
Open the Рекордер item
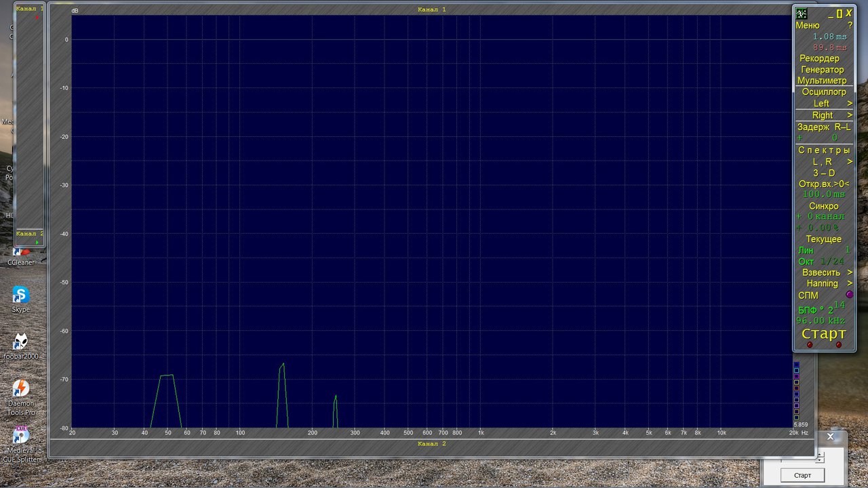pos(819,58)
